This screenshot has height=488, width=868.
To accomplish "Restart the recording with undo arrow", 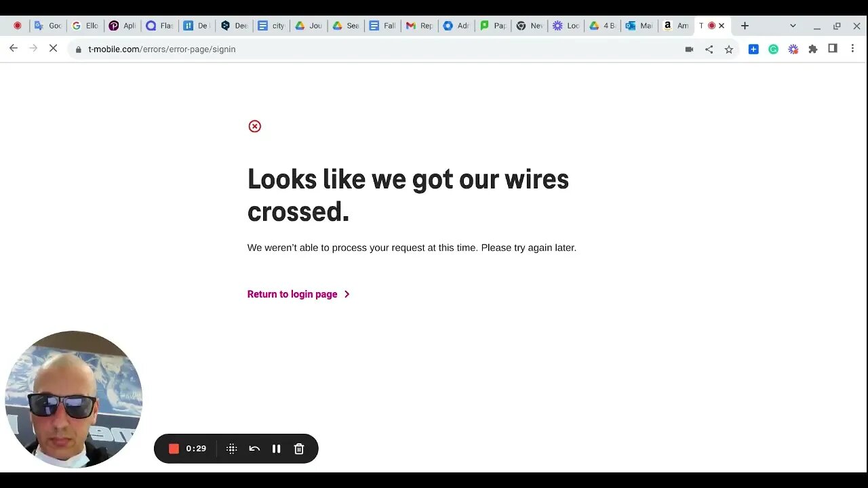I will [254, 449].
